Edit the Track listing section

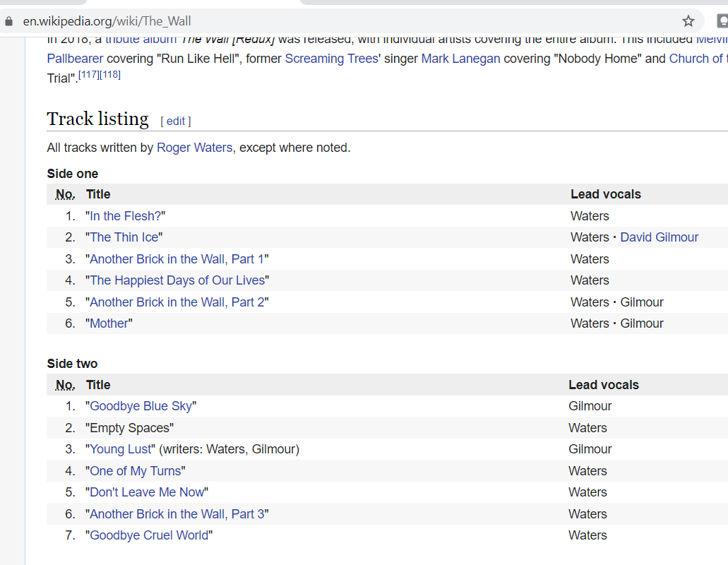click(176, 121)
